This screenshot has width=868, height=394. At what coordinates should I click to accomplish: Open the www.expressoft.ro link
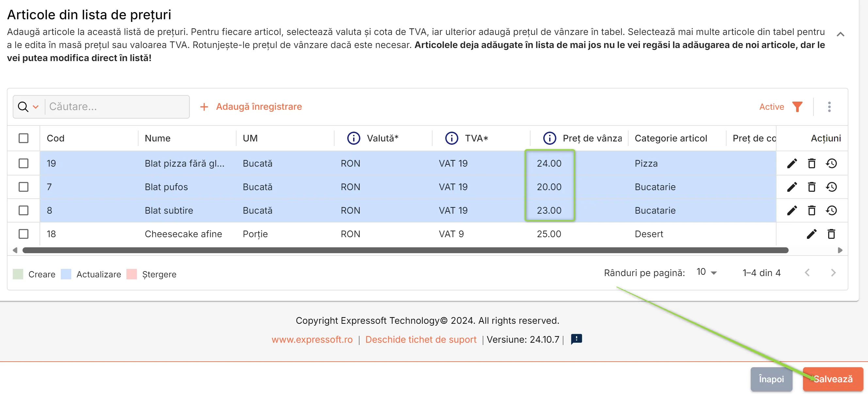click(312, 339)
